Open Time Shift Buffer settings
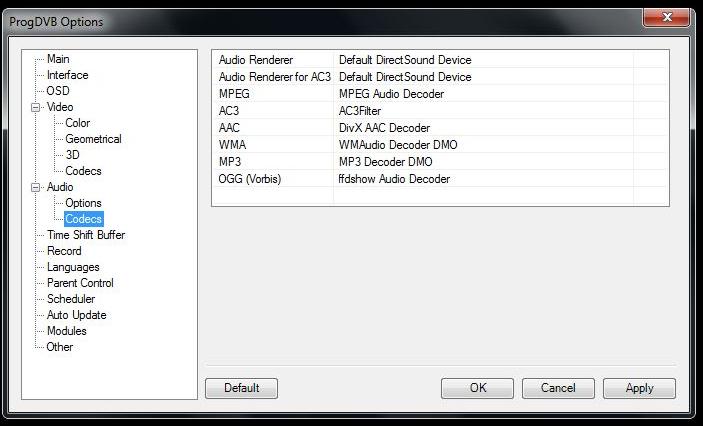 click(x=85, y=235)
